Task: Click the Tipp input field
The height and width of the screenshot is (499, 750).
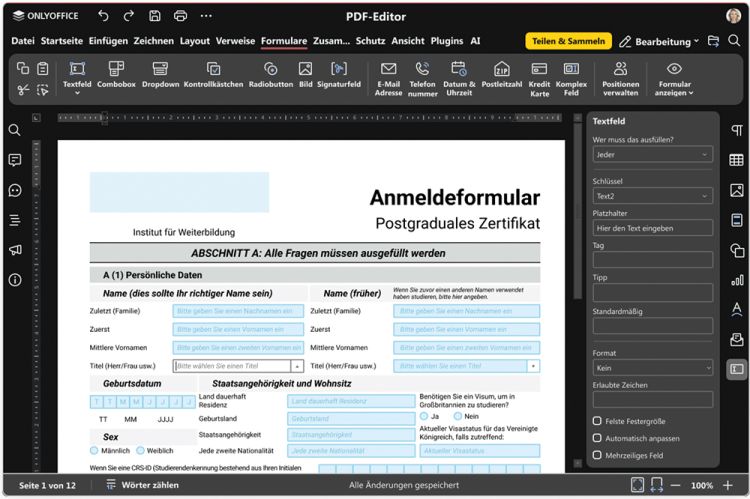Action: click(652, 292)
